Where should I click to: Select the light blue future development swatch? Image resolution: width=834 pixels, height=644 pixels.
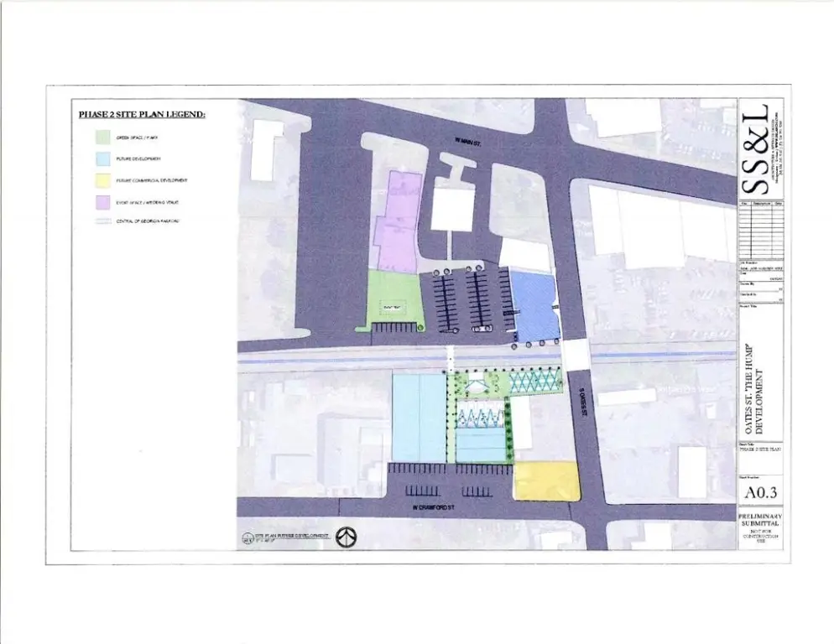point(103,158)
